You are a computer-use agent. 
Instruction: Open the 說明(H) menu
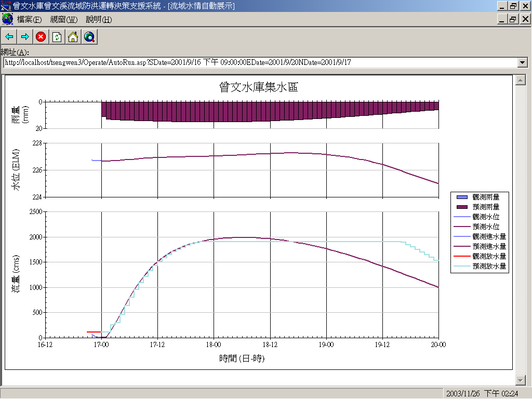(x=99, y=20)
